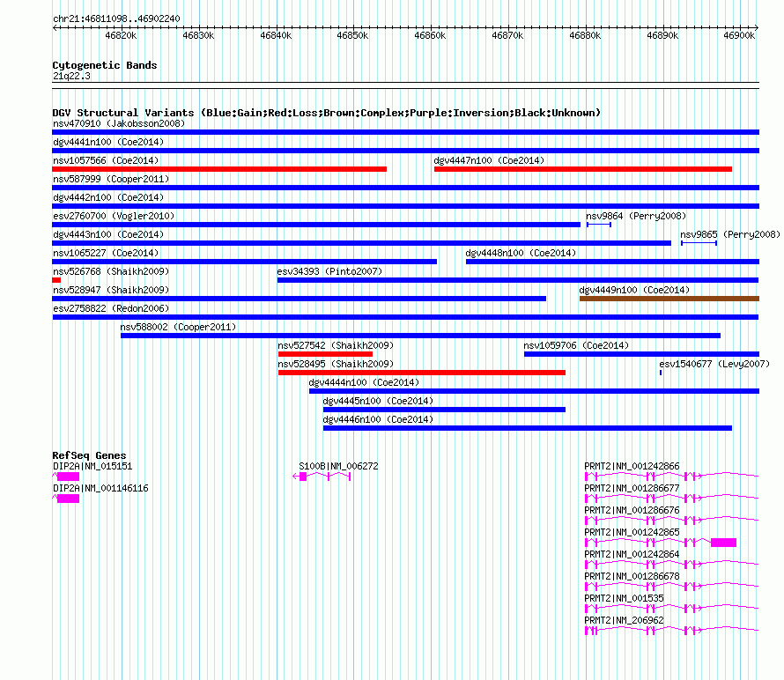Click the 46830k ruler tick label
This screenshot has width=784, height=680.
198,35
